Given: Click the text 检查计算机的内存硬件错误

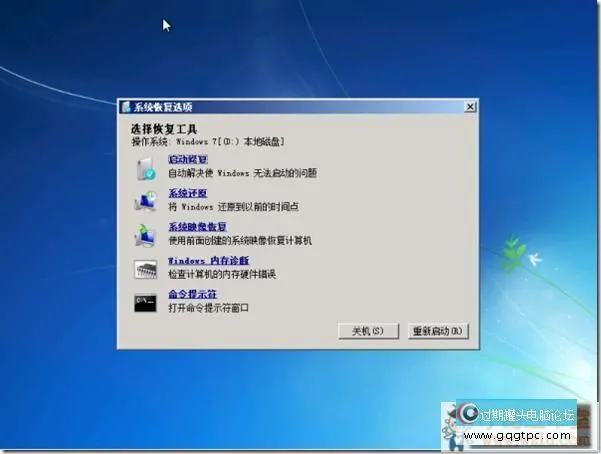Looking at the screenshot, I should pos(222,274).
